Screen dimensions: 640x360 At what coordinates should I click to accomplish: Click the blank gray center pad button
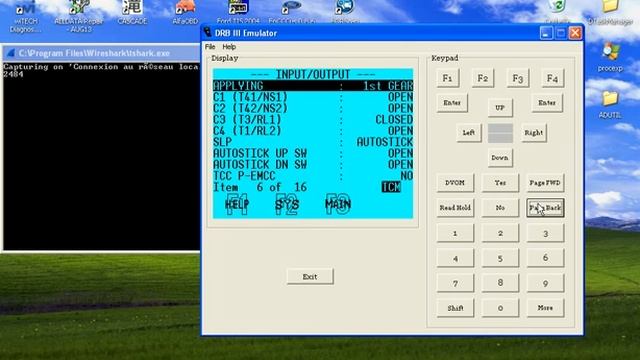500,133
